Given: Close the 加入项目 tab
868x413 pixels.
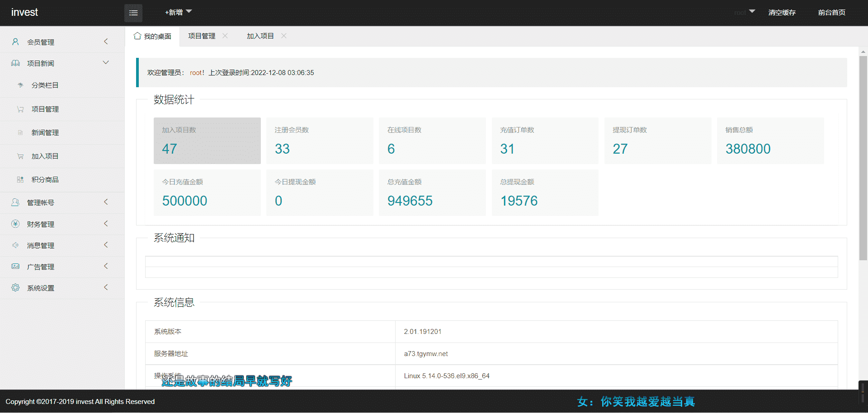Looking at the screenshot, I should click(284, 36).
